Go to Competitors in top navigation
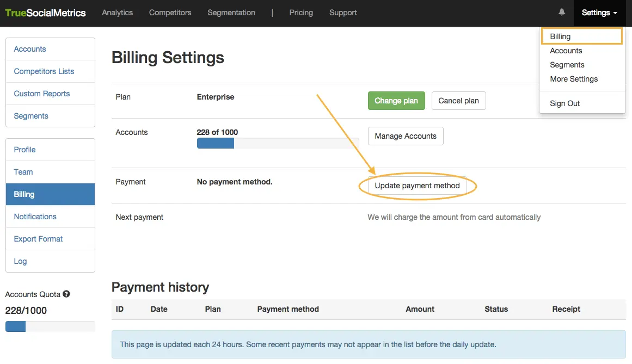 coord(170,13)
